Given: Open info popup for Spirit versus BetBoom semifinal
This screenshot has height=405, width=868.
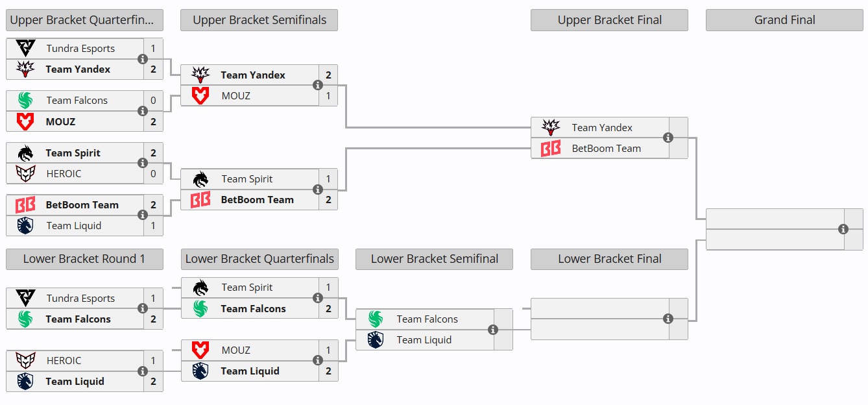Looking at the screenshot, I should [x=317, y=189].
